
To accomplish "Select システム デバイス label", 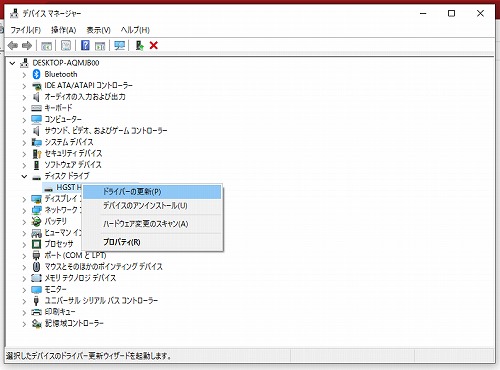I will [69, 142].
